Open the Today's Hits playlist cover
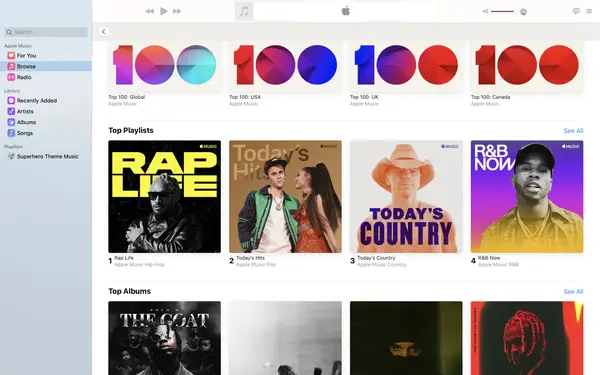This screenshot has width=600, height=375. 285,196
